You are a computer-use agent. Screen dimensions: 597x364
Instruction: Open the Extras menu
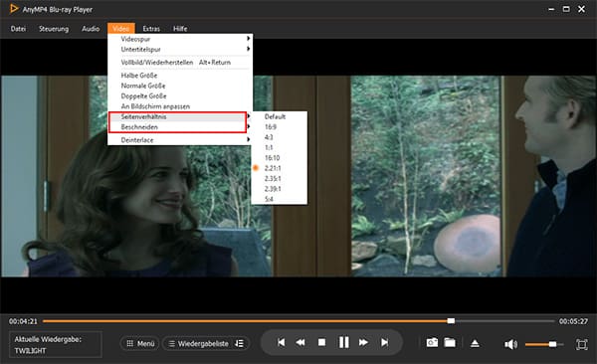(x=151, y=29)
